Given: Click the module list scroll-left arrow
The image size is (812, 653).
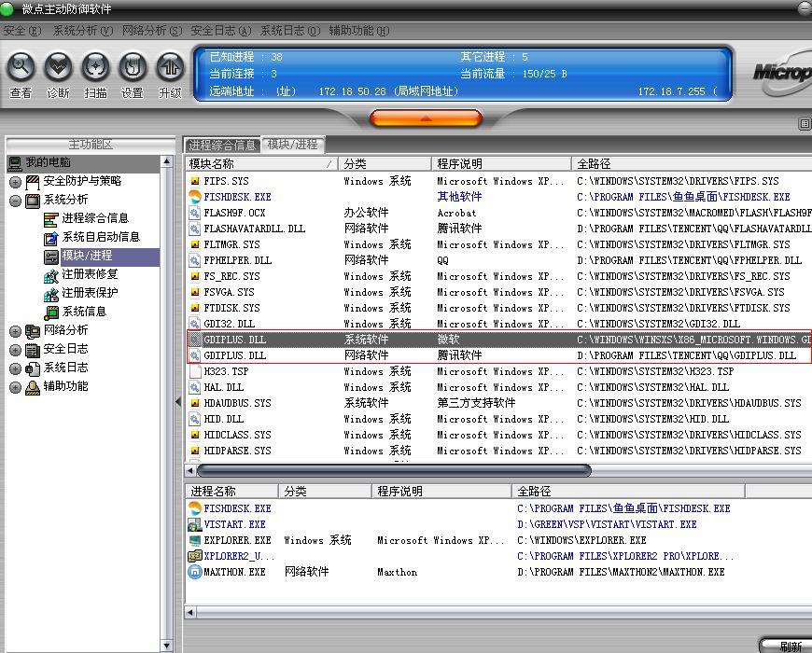Looking at the screenshot, I should coord(190,470).
